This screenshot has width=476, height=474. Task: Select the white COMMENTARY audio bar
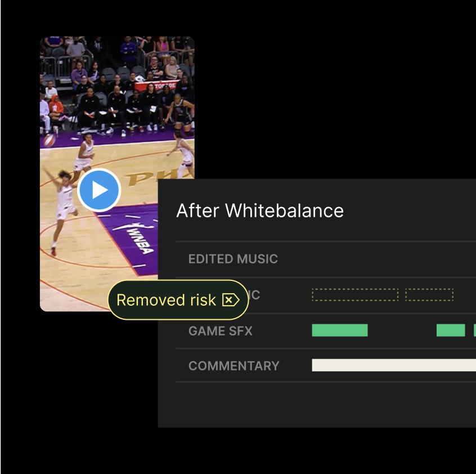coord(394,365)
